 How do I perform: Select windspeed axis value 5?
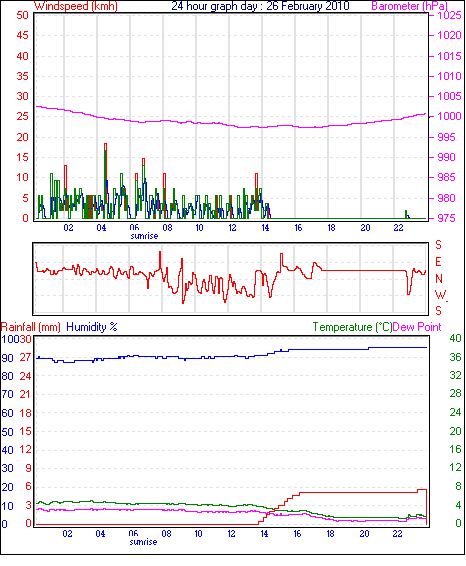[x=25, y=198]
